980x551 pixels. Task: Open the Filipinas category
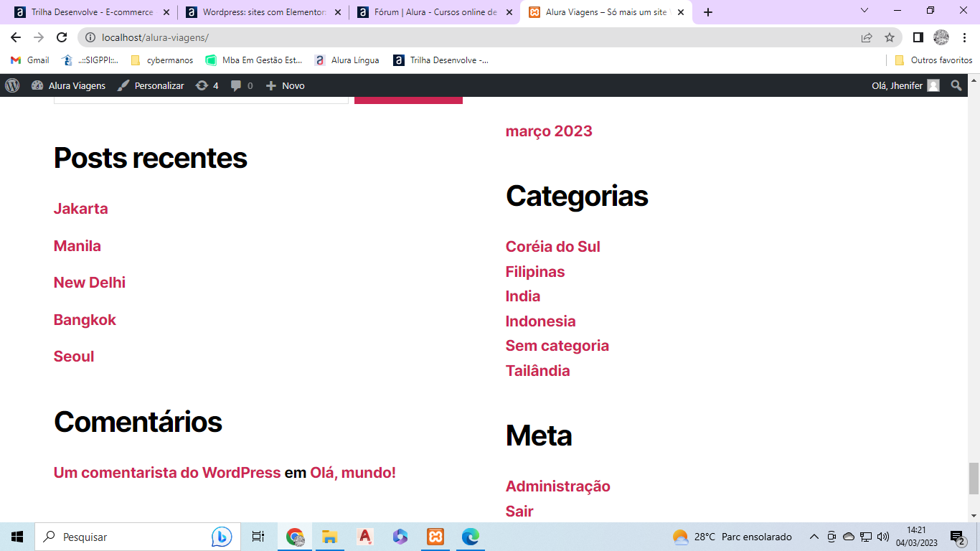tap(535, 272)
